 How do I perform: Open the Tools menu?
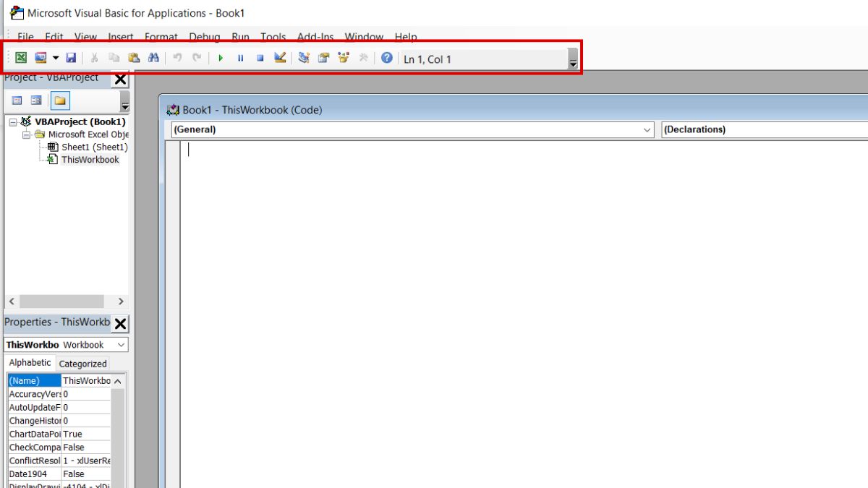click(273, 37)
